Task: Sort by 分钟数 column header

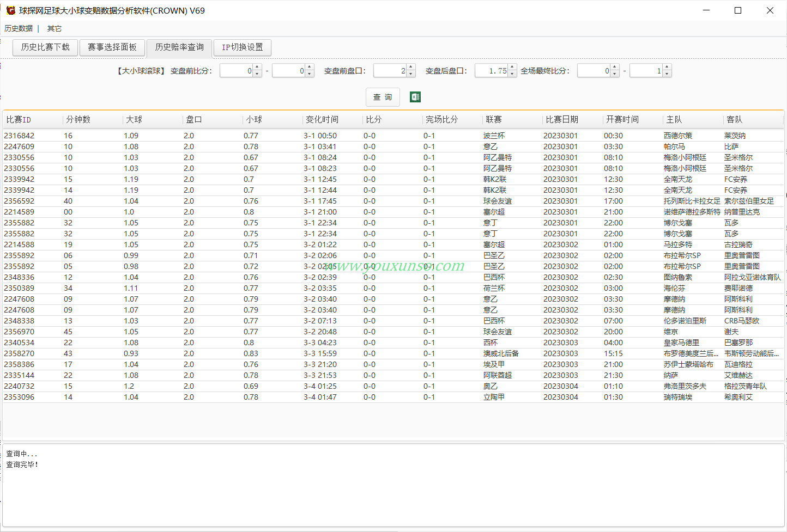Action: (92, 119)
